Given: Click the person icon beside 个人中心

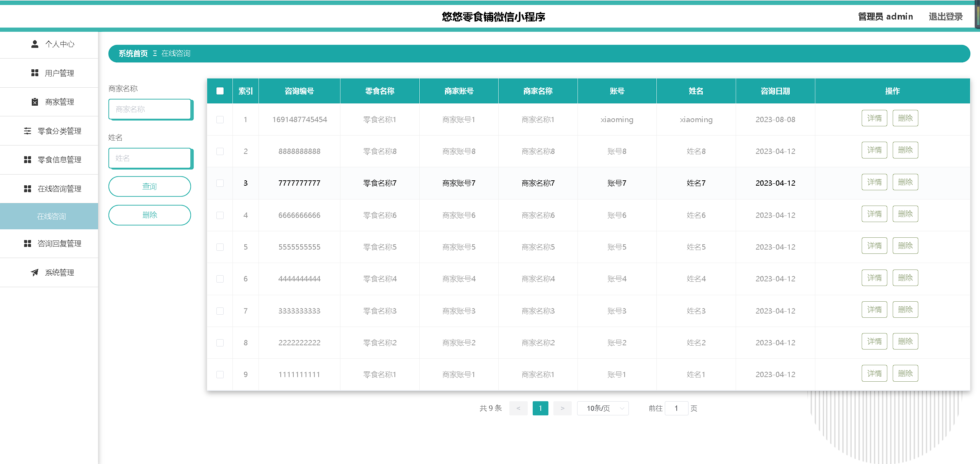Looking at the screenshot, I should 35,44.
